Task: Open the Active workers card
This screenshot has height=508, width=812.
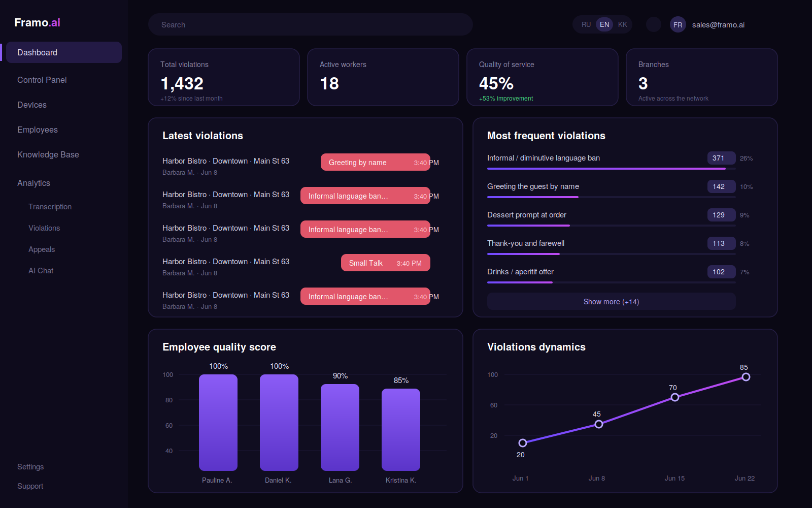Action: tap(383, 77)
